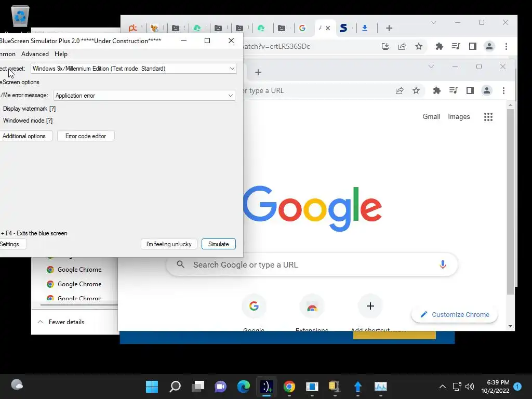Open the Images link
Viewport: 532px width, 399px height.
pos(459,117)
